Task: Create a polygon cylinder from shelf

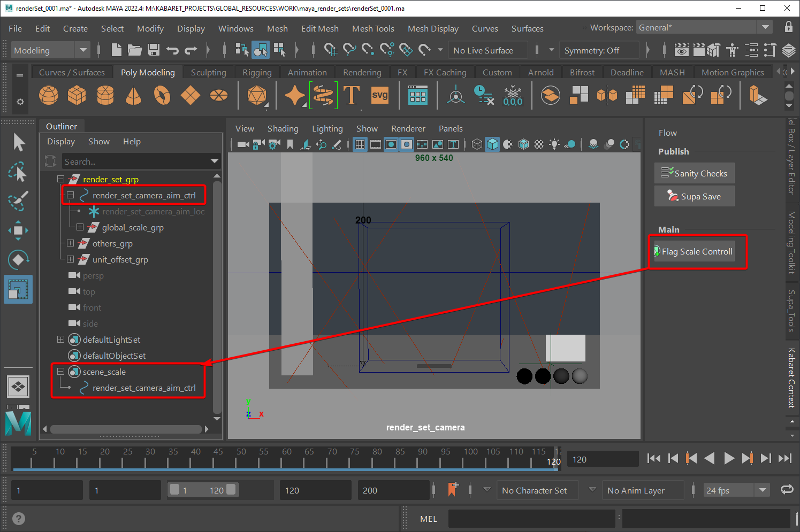Action: (105, 96)
